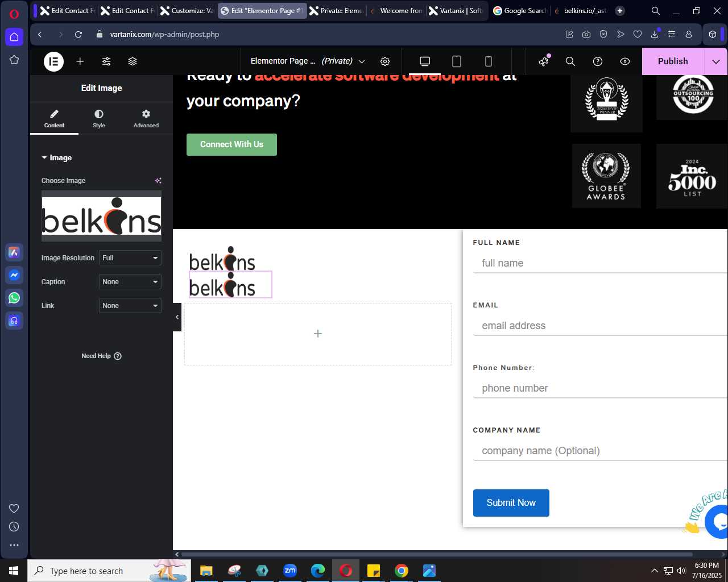
Task: Open WhatsApp in Opera sidebar
Action: pyautogui.click(x=14, y=298)
